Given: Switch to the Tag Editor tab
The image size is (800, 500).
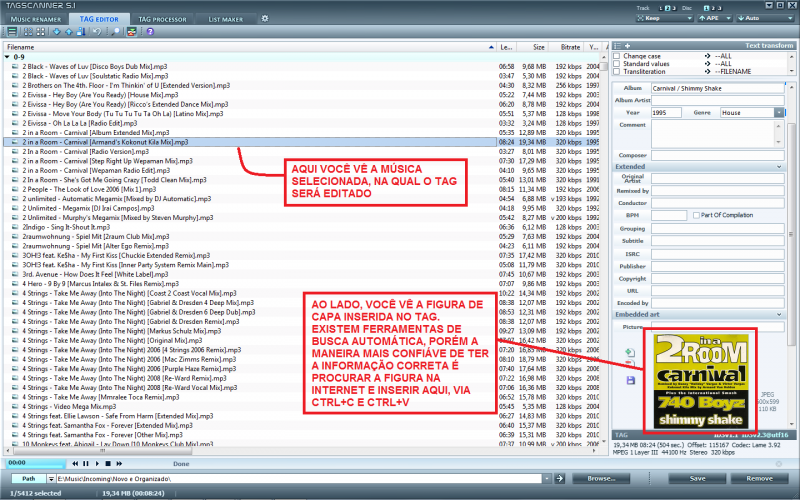Looking at the screenshot, I should (x=99, y=19).
